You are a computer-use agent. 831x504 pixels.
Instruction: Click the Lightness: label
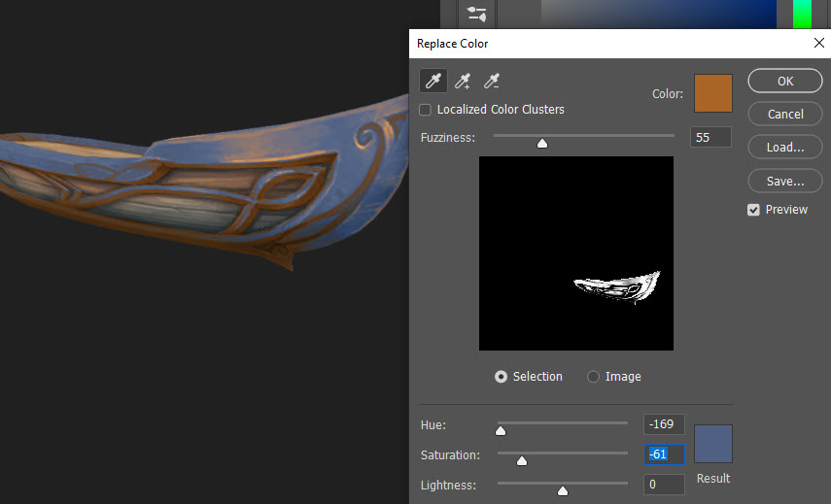pyautogui.click(x=448, y=486)
